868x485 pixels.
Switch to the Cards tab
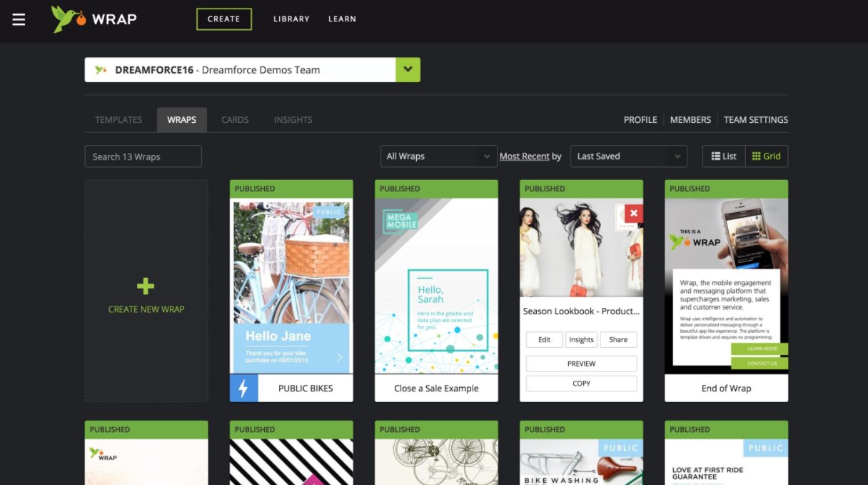(235, 120)
